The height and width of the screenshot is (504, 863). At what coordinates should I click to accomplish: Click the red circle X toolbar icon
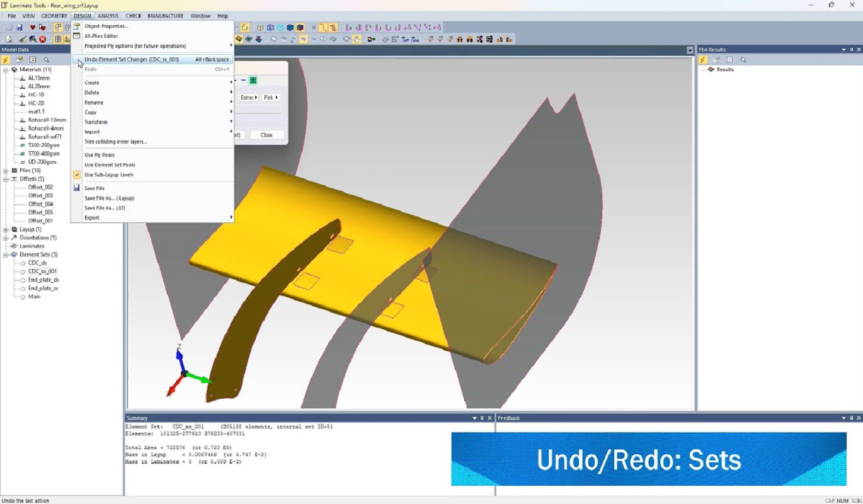[43, 39]
